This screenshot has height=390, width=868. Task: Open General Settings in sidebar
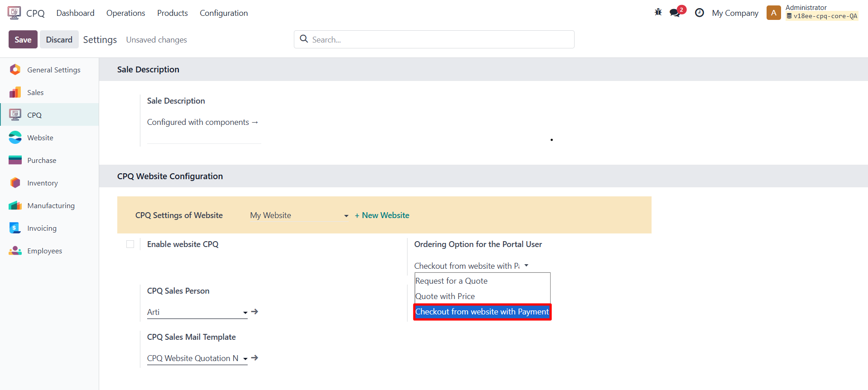(x=53, y=70)
